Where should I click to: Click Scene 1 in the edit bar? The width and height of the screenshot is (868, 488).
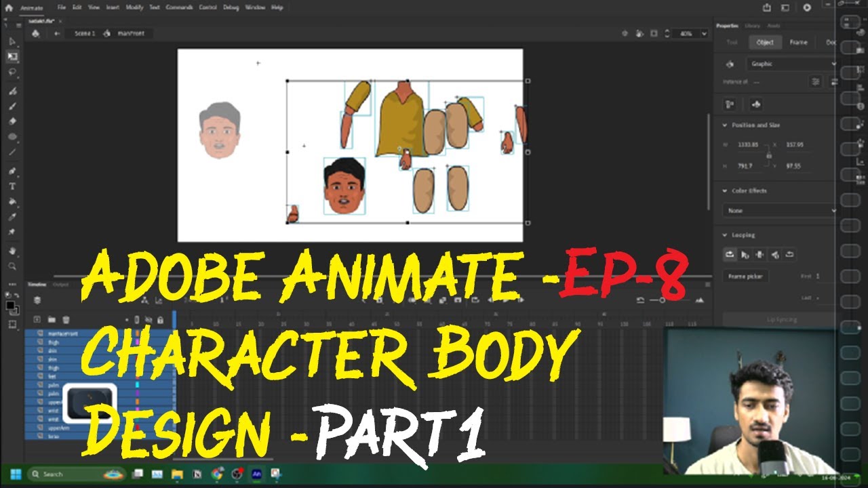click(x=85, y=33)
